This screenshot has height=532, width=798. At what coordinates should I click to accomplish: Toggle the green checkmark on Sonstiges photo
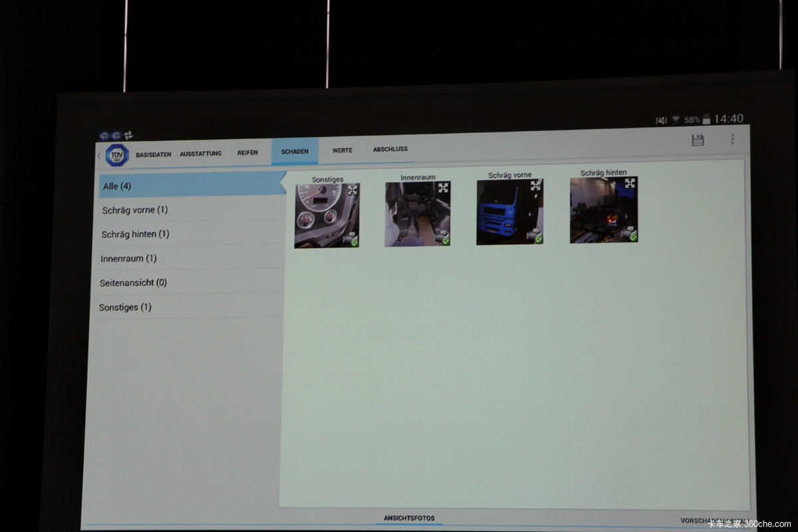354,242
